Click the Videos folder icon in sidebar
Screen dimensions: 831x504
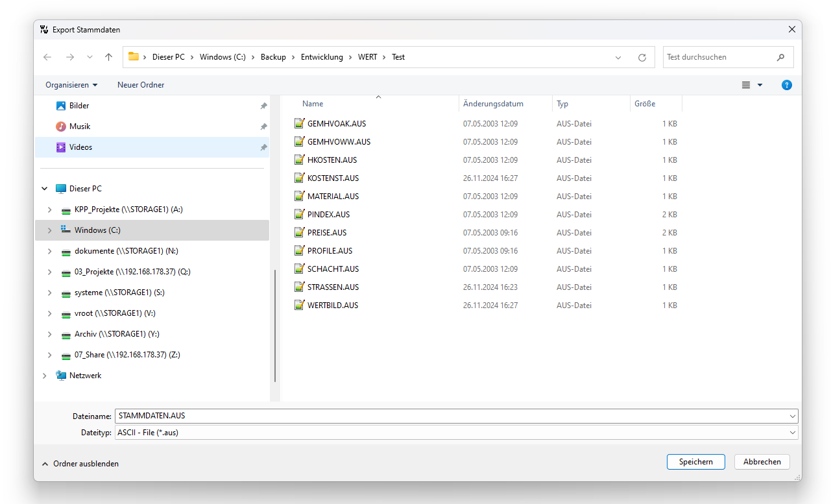tap(61, 147)
